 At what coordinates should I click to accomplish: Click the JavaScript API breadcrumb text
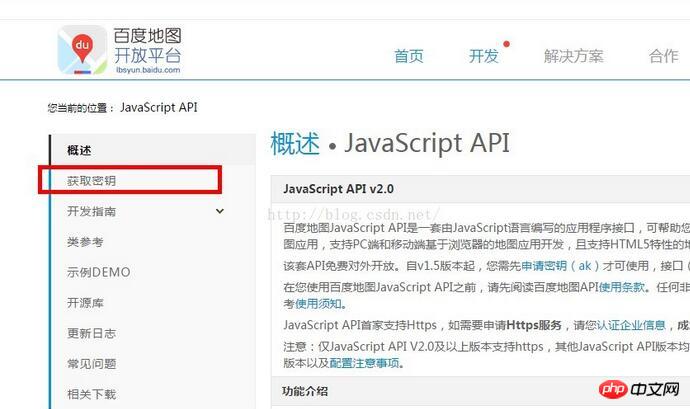coord(159,107)
